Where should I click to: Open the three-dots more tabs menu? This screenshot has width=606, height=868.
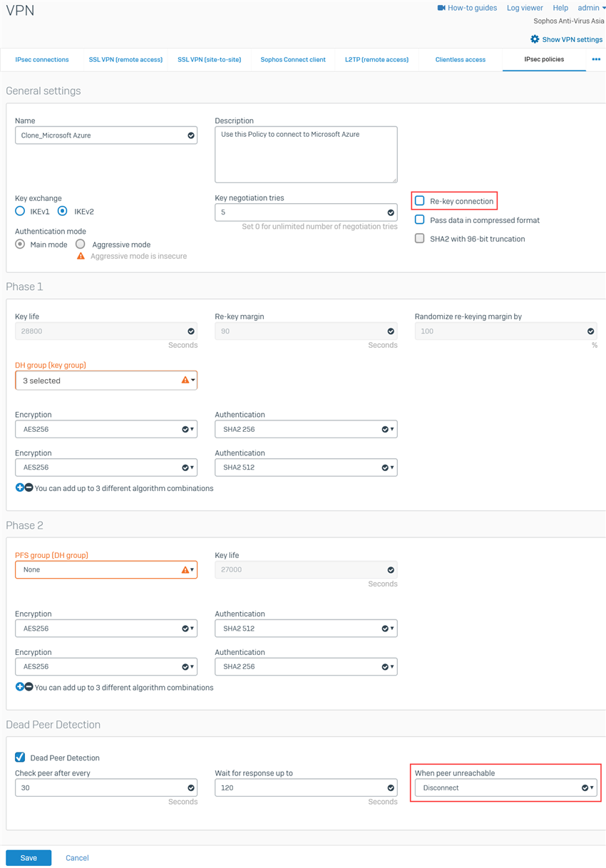pyautogui.click(x=596, y=60)
